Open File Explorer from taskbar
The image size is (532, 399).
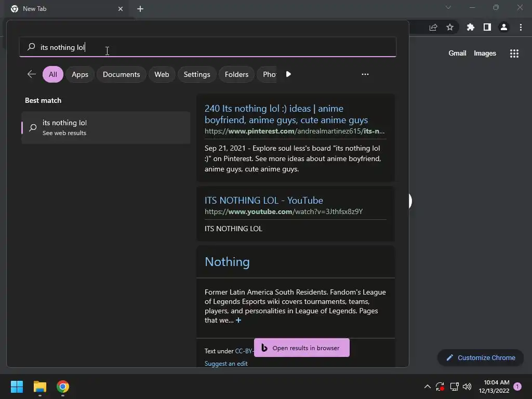[x=39, y=387]
